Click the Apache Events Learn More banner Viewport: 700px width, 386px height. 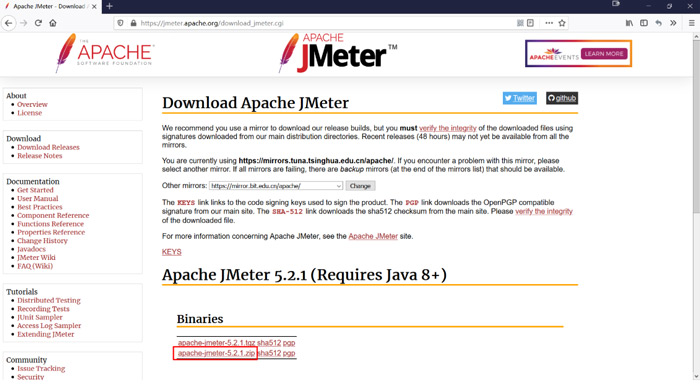point(579,54)
